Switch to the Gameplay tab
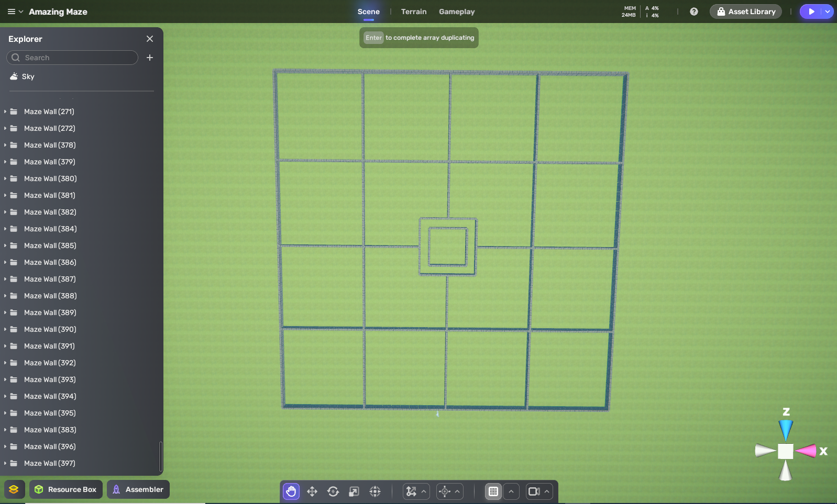This screenshot has height=504, width=837. point(457,12)
